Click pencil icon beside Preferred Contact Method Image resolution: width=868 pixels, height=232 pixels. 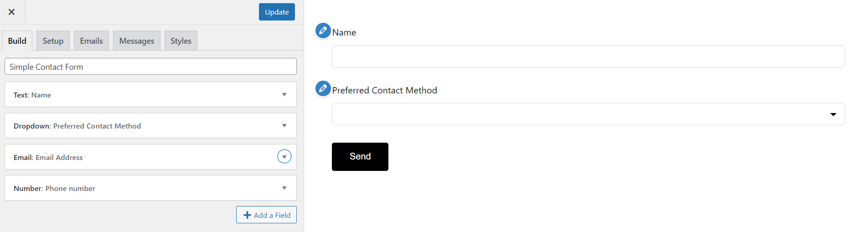click(x=323, y=88)
